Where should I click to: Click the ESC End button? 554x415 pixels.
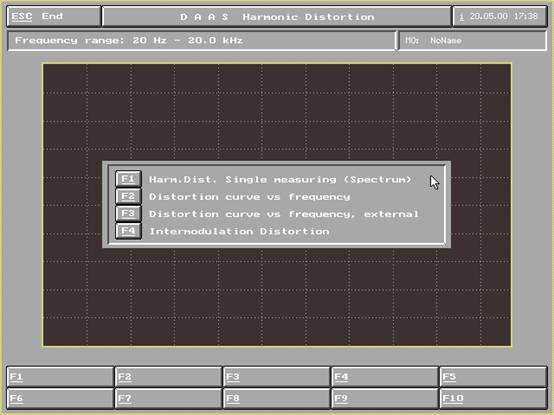[54, 16]
